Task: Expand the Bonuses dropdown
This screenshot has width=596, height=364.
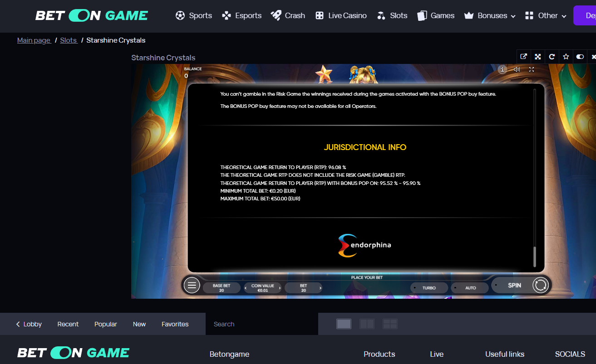Action: click(x=490, y=15)
